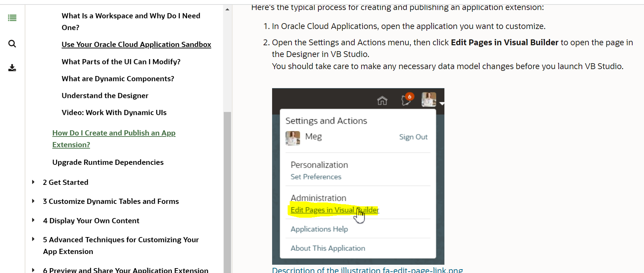Open 'What Parts of the UI Can I Modify?'
The image size is (644, 273).
pos(121,62)
